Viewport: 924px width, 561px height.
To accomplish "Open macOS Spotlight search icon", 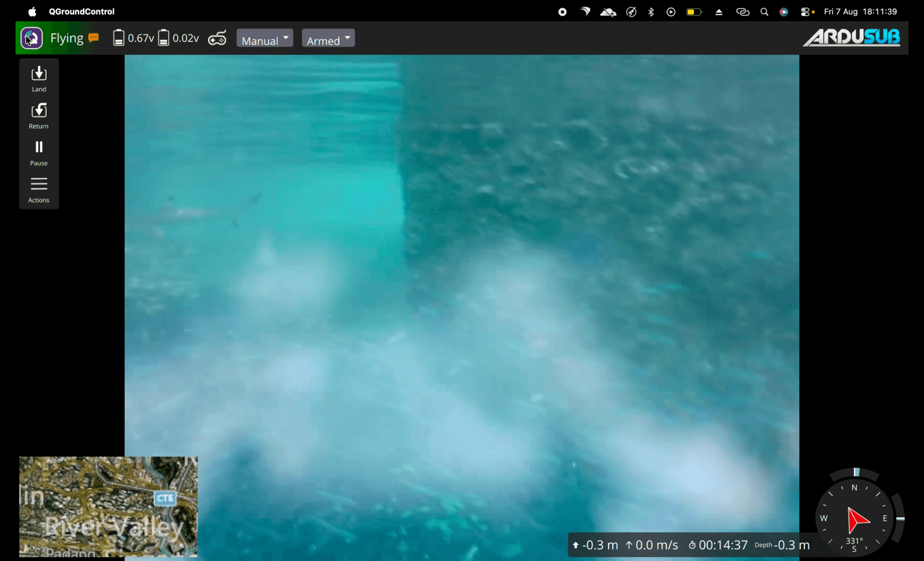I will pos(764,12).
